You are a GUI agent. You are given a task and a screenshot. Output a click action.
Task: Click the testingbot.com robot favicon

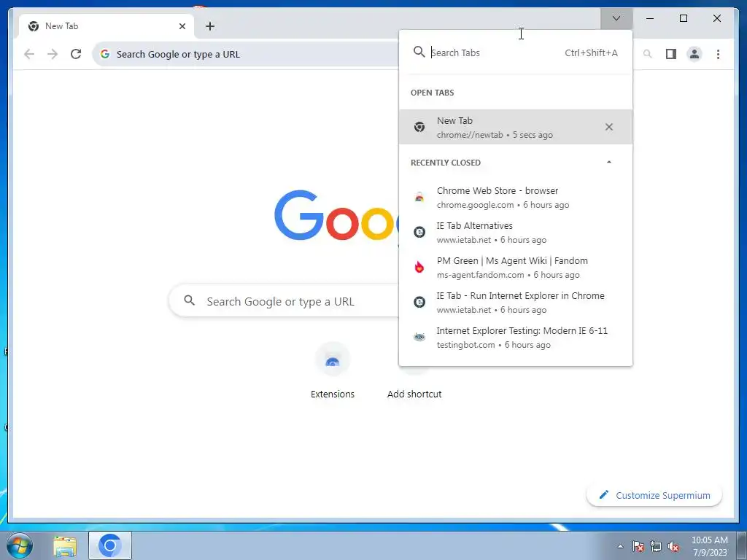tap(419, 337)
